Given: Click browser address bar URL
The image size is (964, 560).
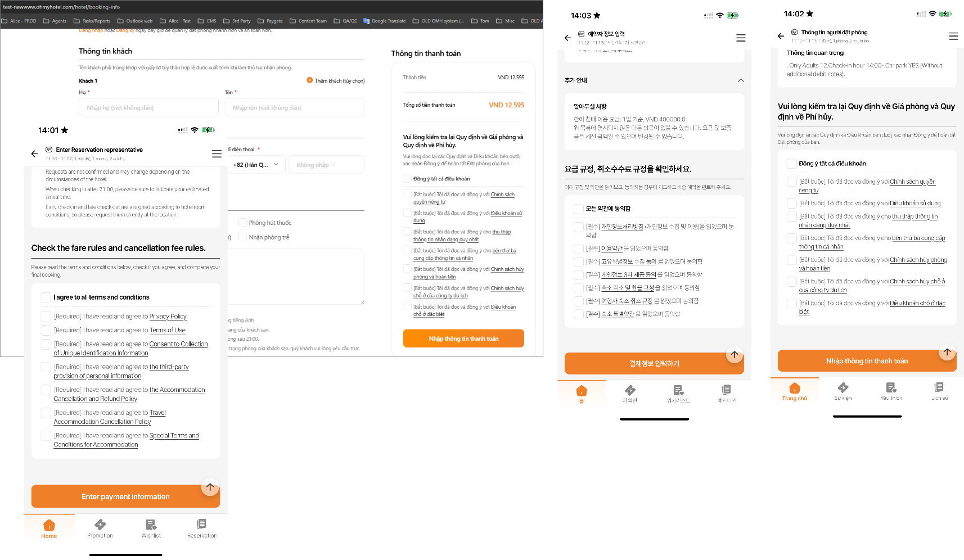Looking at the screenshot, I should [61, 7].
